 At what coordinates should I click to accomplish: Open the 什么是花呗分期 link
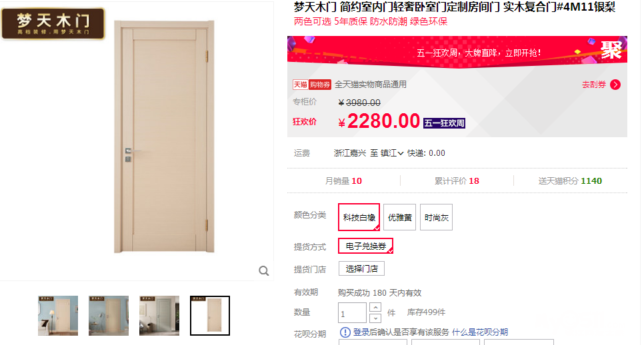point(480,332)
